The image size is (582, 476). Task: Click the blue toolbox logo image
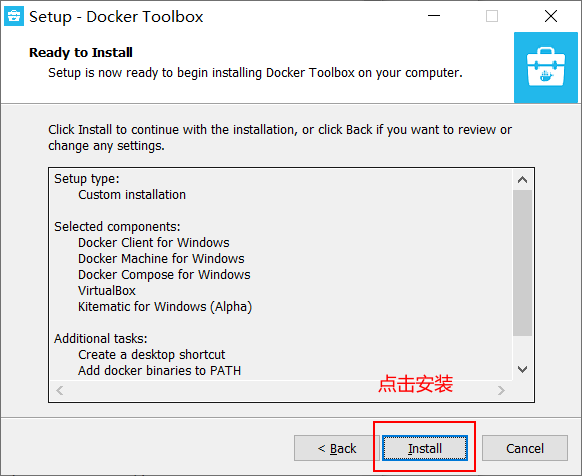pos(546,68)
